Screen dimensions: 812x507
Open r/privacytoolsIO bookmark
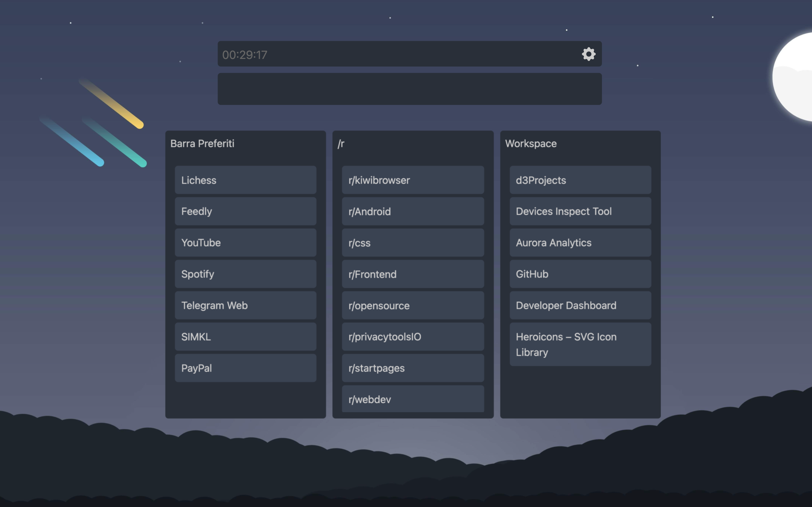tap(413, 337)
